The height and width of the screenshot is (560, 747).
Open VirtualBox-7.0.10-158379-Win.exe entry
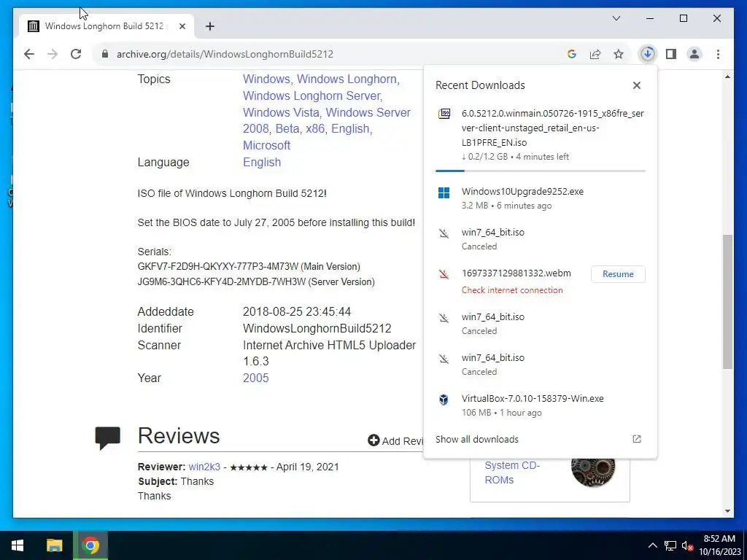click(541, 405)
